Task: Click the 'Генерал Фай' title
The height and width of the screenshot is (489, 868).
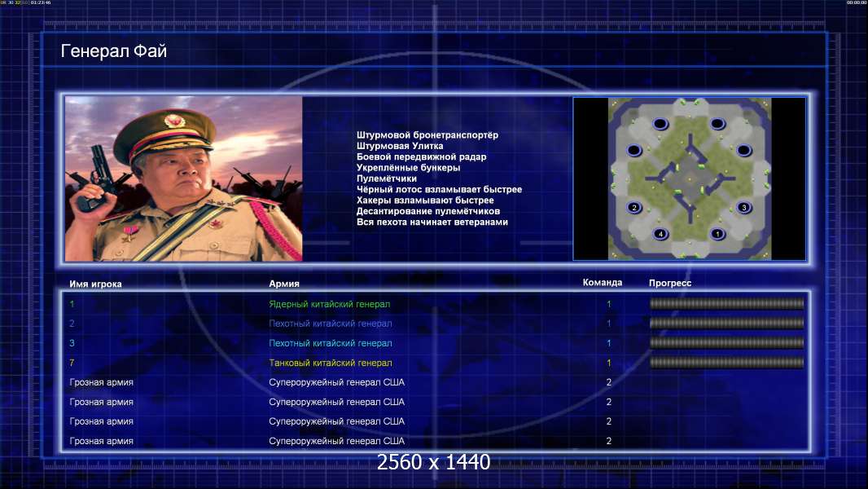Action: [113, 51]
